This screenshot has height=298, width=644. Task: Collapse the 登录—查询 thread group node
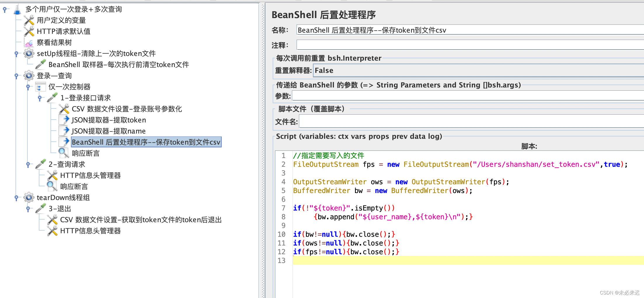pos(16,76)
